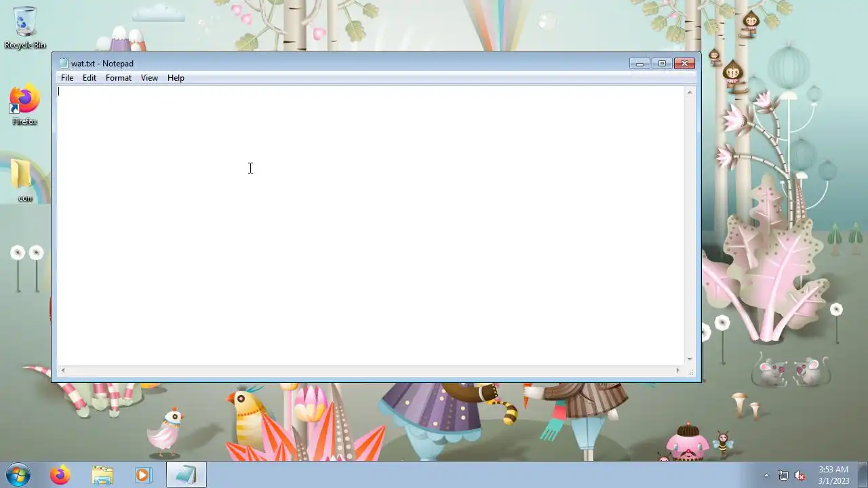Close the wat.txt Notepad window
Screen dimensions: 868x488
coord(684,64)
